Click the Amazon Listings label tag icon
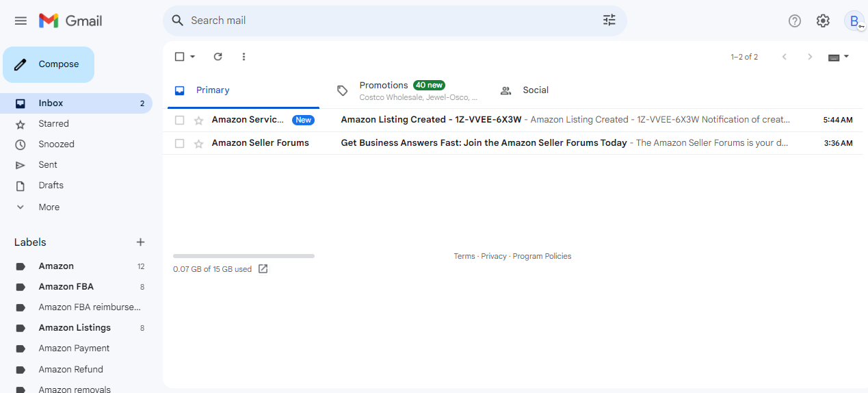 pos(21,328)
